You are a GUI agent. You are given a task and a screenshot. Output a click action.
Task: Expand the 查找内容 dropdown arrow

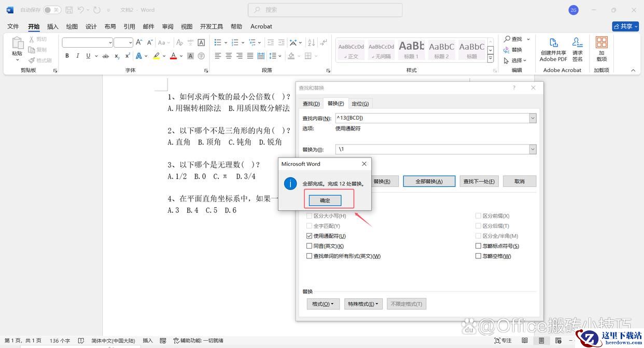coord(533,119)
